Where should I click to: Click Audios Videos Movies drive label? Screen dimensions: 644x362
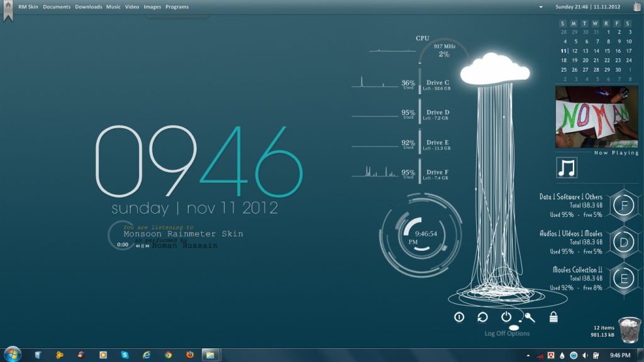click(x=571, y=234)
